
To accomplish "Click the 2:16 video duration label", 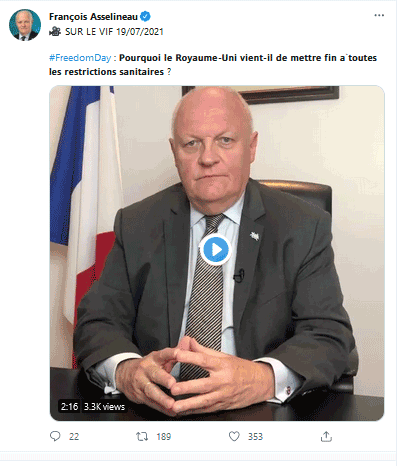I will click(69, 406).
